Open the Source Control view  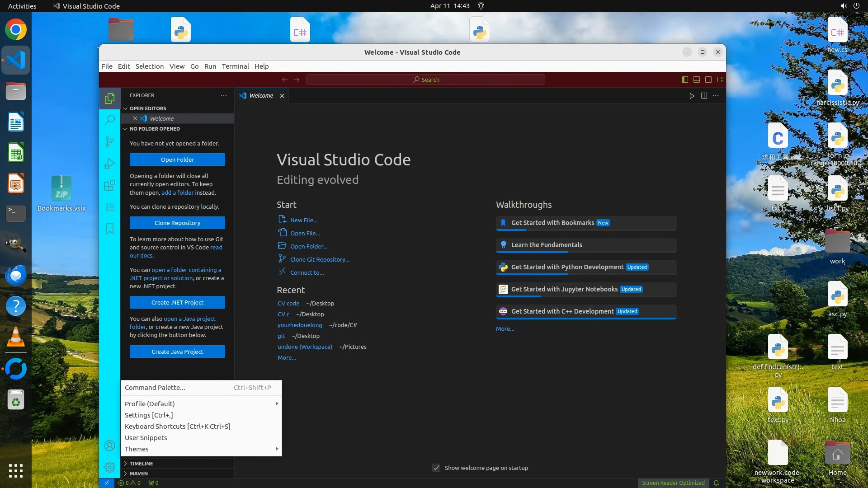pyautogui.click(x=109, y=142)
